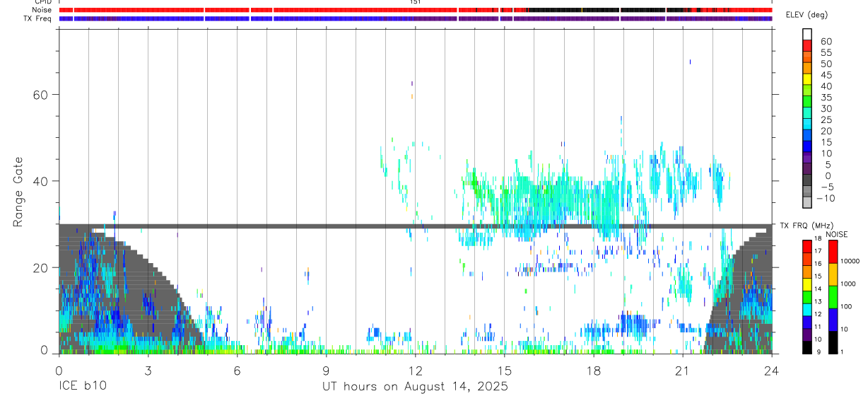Click the "35" label on ELEV colorbar

coord(826,97)
